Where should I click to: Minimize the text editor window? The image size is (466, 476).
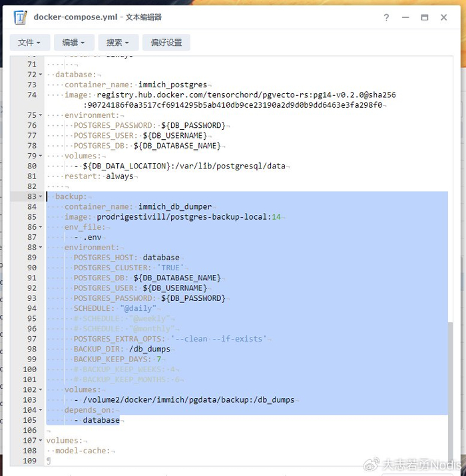(405, 18)
